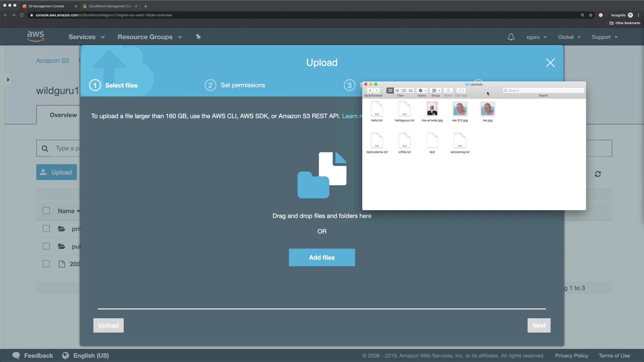644x362 pixels.
Task: Open the Support dropdown menu
Action: pos(605,37)
